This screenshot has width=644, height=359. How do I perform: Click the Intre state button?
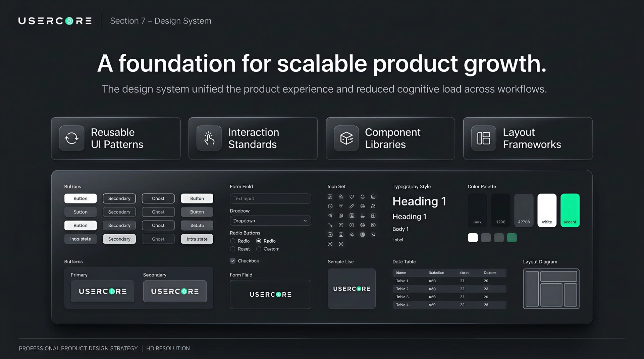coord(197,239)
